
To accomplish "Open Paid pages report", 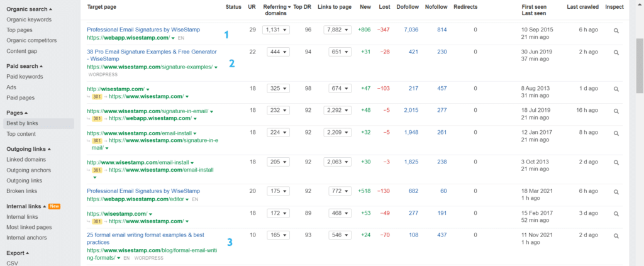I will [x=21, y=97].
